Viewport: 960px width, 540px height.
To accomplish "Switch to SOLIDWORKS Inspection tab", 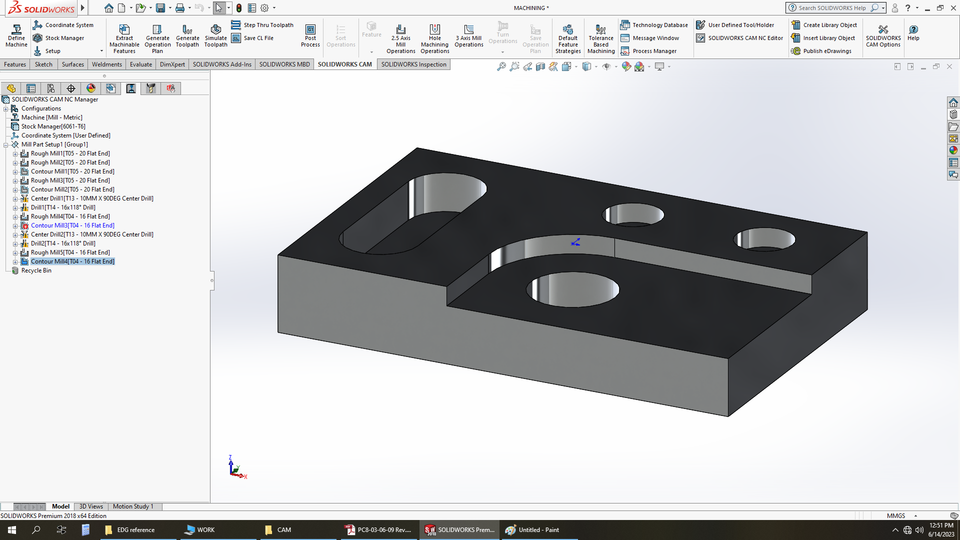I will [414, 64].
